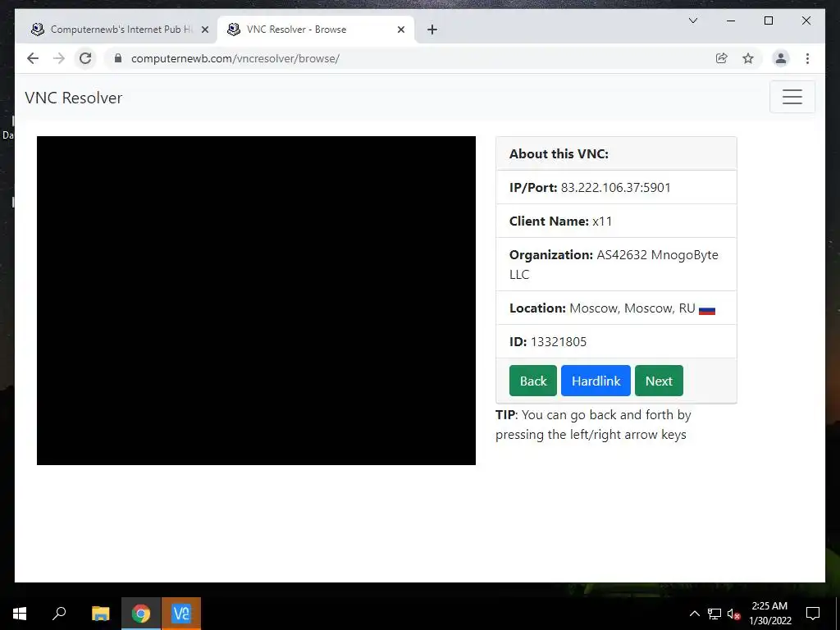Show hidden system tray icons
The width and height of the screenshot is (840, 630).
coord(694,614)
